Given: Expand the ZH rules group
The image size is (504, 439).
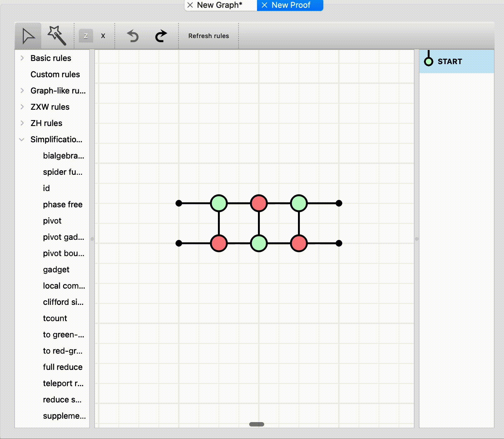Looking at the screenshot, I should 22,123.
